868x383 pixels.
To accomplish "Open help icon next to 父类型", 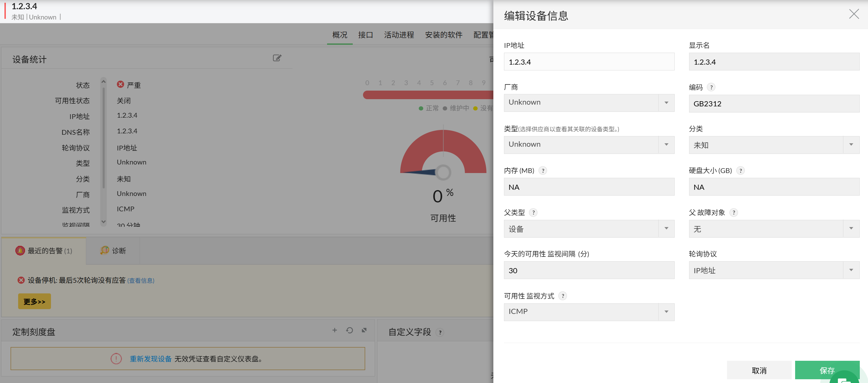I will pos(533,213).
